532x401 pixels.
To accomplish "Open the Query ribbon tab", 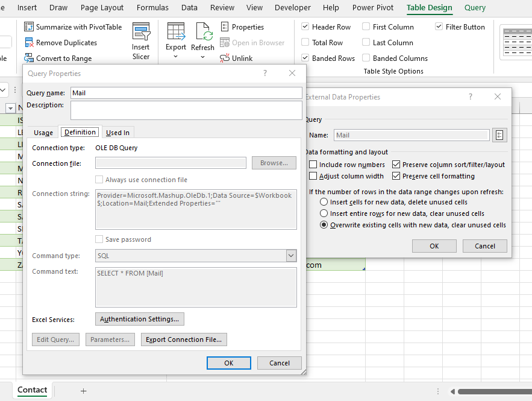I will 475,8.
